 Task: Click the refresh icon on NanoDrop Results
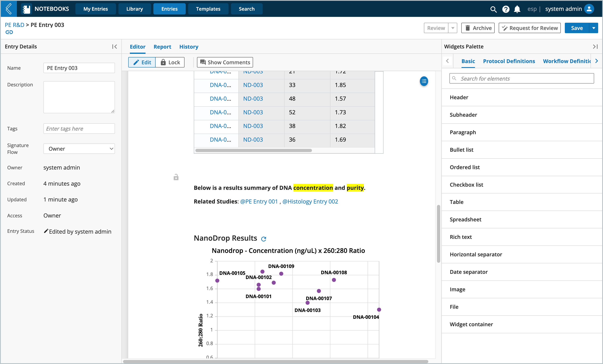pos(265,239)
